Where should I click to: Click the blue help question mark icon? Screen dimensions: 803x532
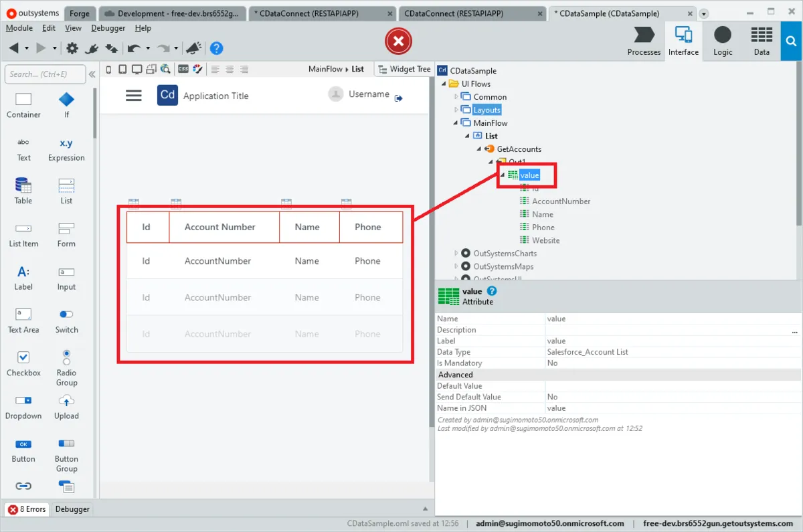[216, 48]
